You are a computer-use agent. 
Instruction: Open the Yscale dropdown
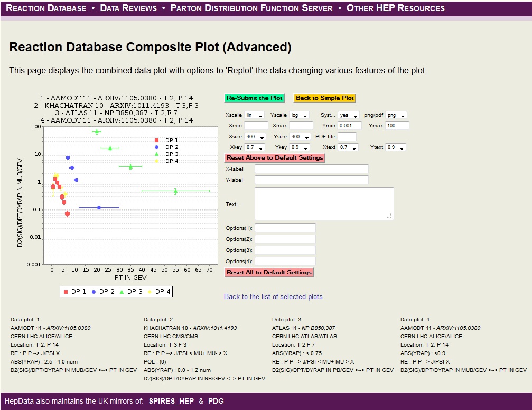coord(299,115)
